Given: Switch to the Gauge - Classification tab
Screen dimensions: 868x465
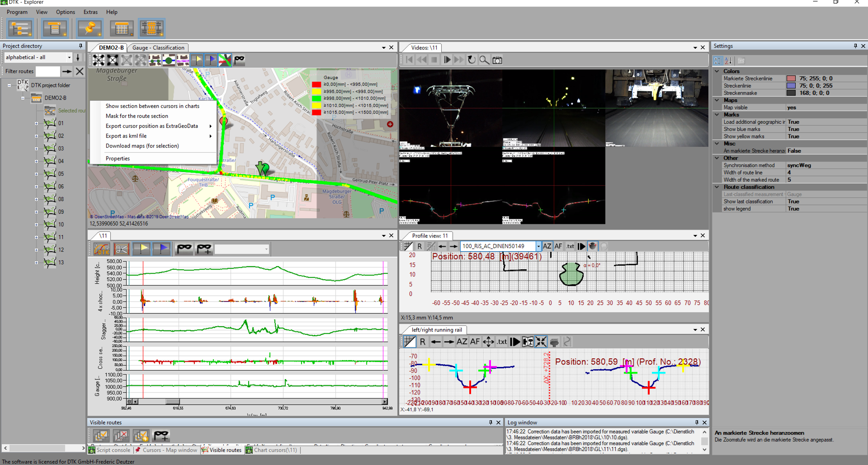Looking at the screenshot, I should (x=158, y=48).
